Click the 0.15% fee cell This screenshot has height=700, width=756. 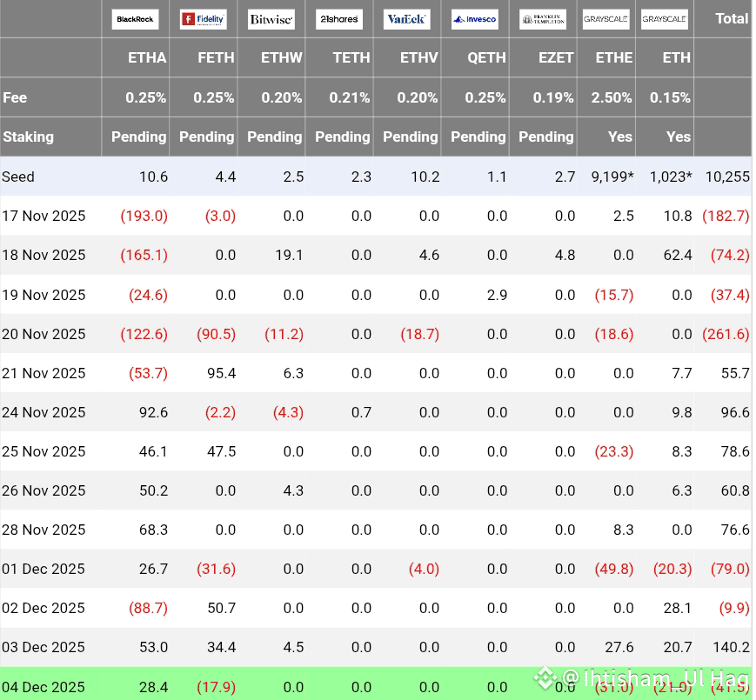(x=670, y=97)
